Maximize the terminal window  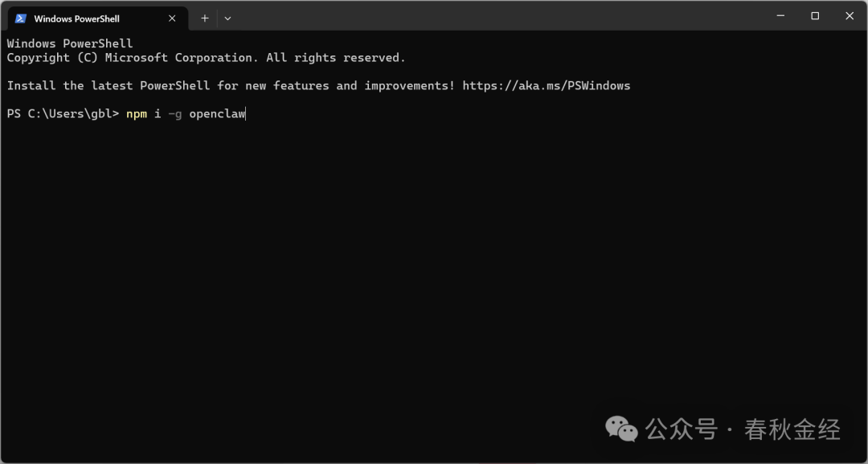point(815,16)
